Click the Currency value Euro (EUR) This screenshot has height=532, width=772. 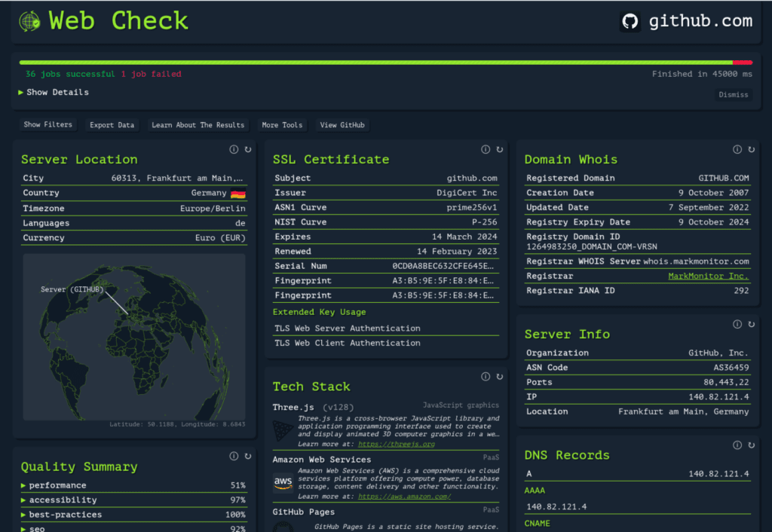220,237
